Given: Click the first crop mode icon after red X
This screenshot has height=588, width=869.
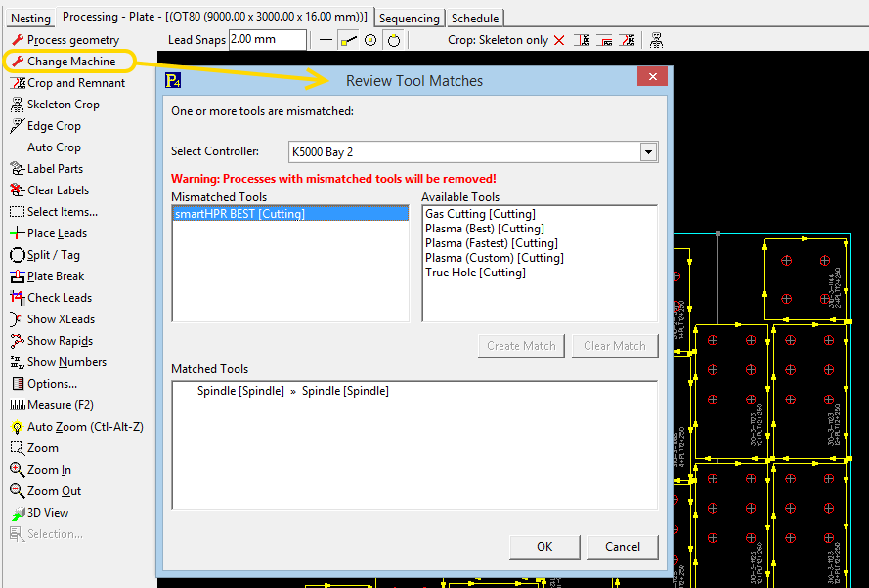Looking at the screenshot, I should [582, 40].
